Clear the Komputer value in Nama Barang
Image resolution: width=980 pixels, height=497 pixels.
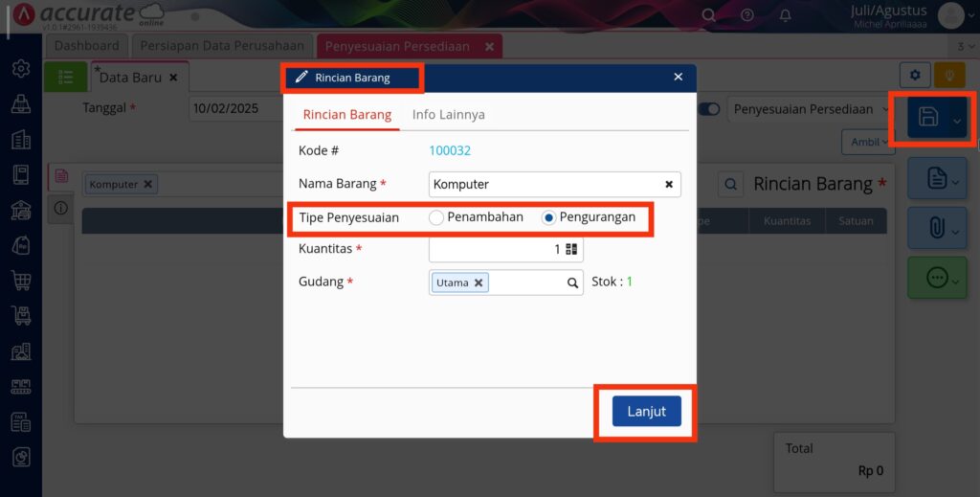[669, 185]
